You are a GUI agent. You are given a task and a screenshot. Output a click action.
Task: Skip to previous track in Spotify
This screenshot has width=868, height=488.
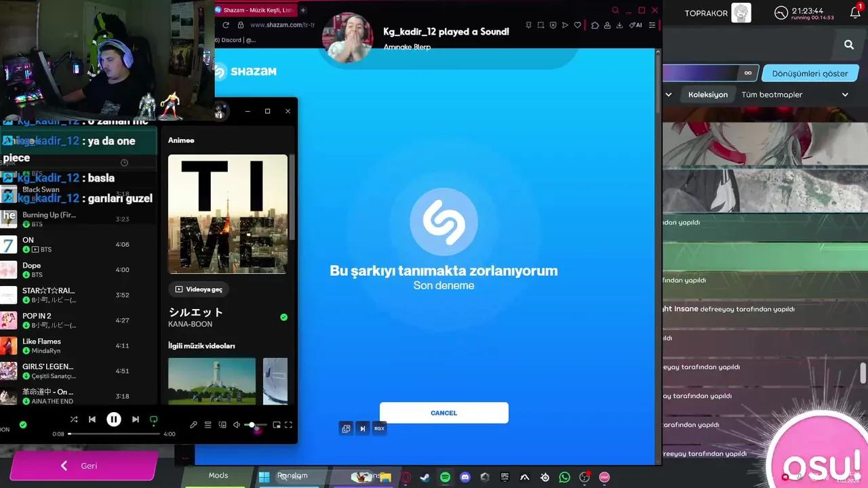92,420
